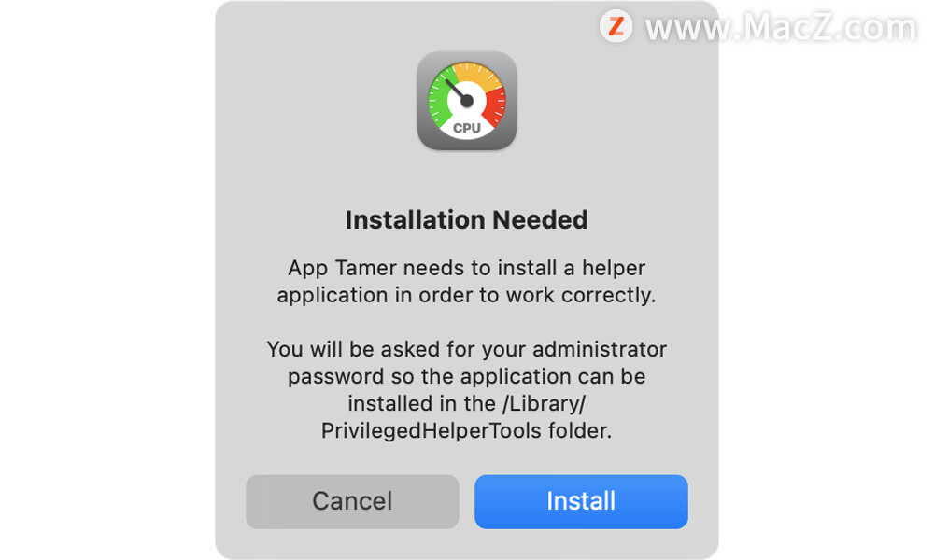Click the word "folder." ending the message
Viewport: 934px width, 560px height.
(x=580, y=430)
